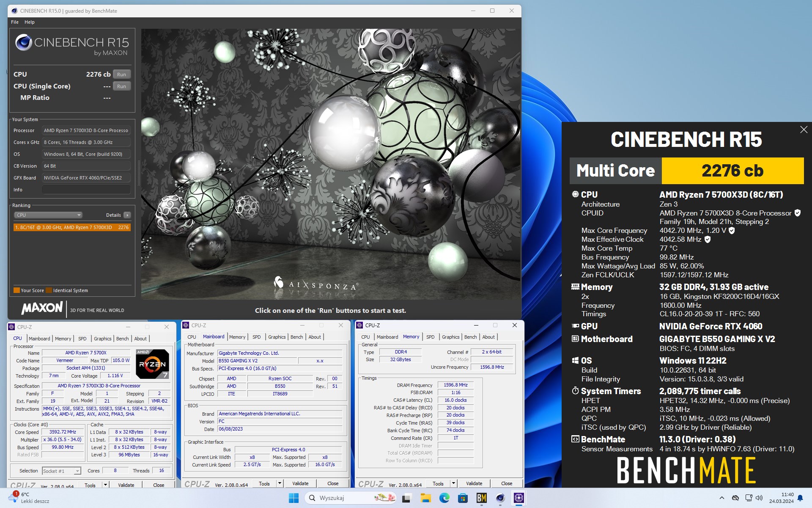The height and width of the screenshot is (508, 812).
Task: Open File Explorer from the taskbar
Action: tap(425, 498)
